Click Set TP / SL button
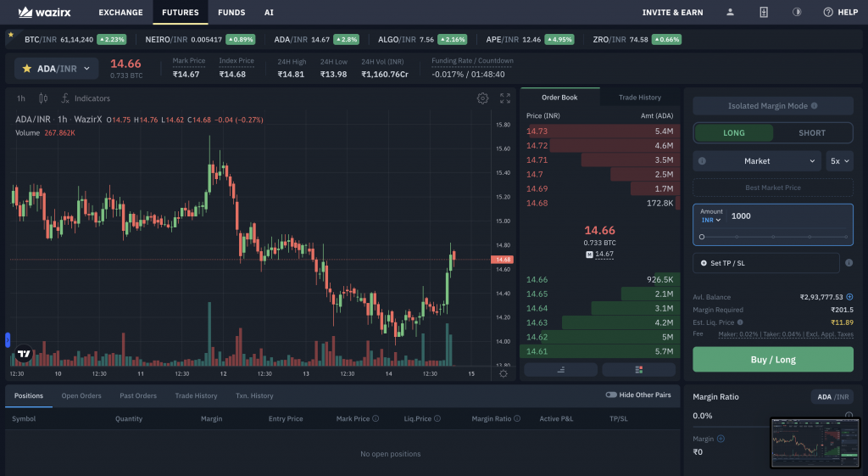 [766, 263]
